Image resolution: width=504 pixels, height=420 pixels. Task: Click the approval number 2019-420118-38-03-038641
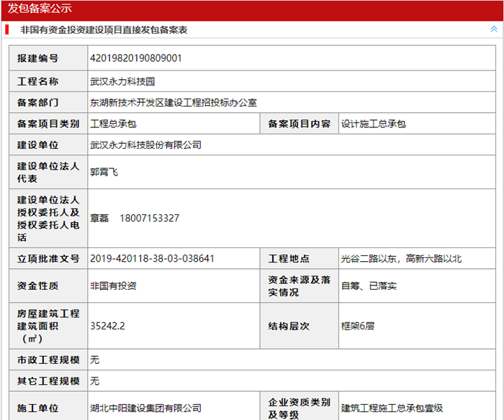point(152,258)
